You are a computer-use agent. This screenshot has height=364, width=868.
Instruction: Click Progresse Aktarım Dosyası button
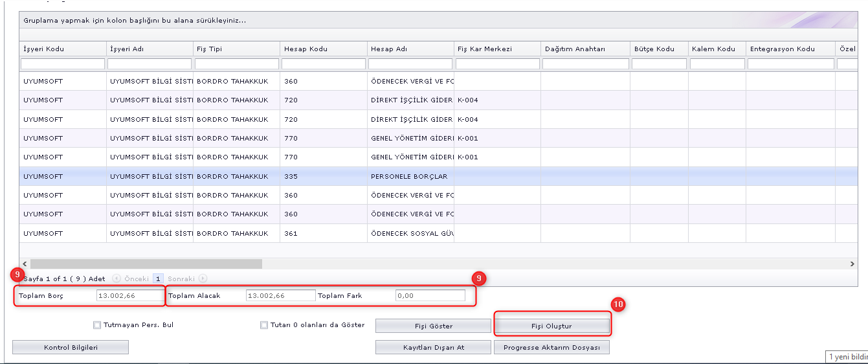click(x=551, y=348)
